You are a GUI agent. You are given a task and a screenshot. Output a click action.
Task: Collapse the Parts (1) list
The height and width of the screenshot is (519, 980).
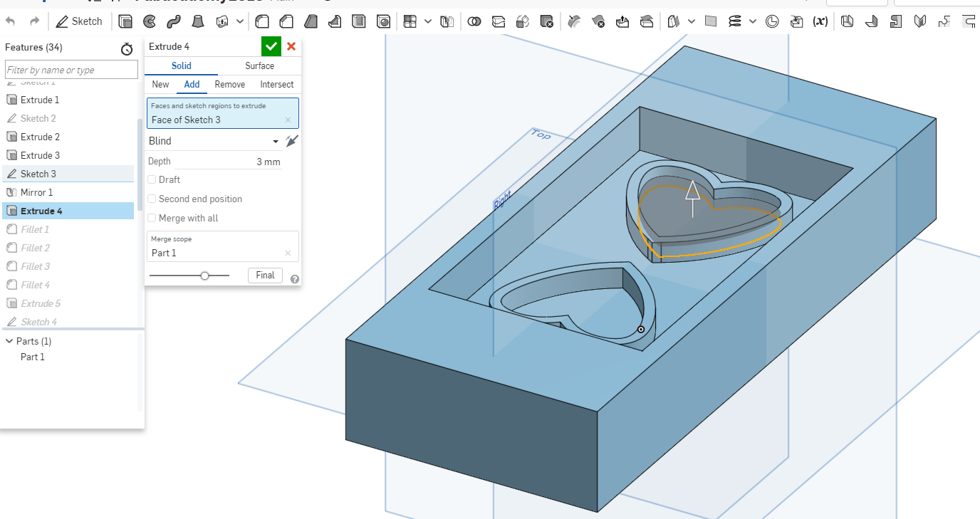point(9,342)
